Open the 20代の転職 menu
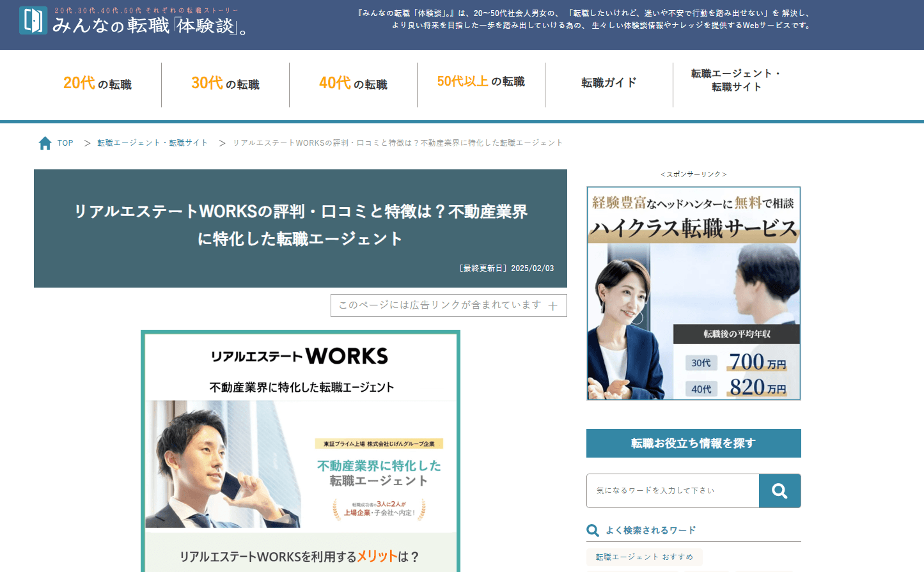The height and width of the screenshot is (572, 924). pos(97,84)
